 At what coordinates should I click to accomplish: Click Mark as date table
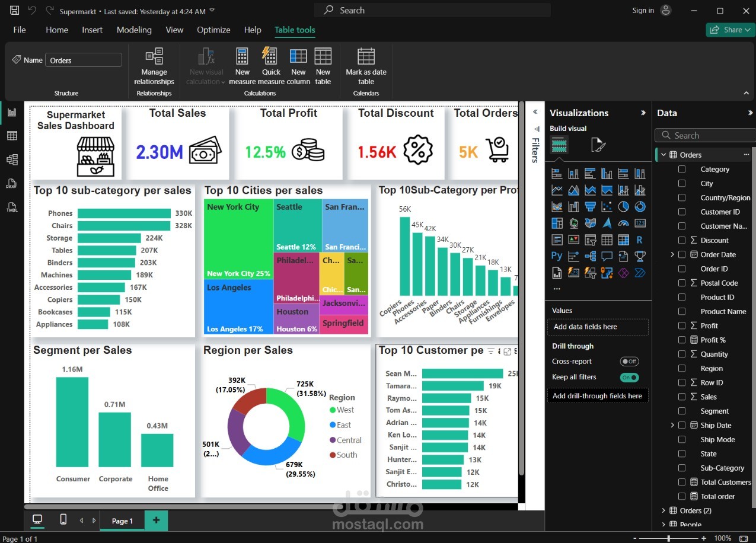coord(366,66)
